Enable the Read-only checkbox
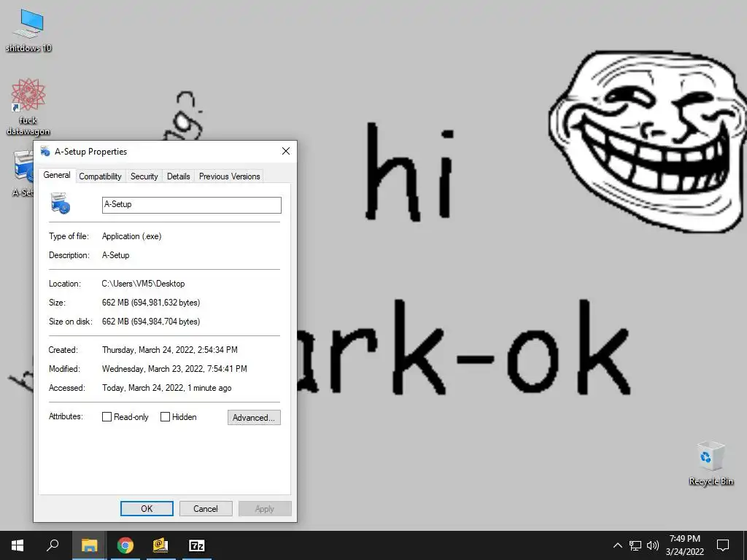 tap(107, 417)
